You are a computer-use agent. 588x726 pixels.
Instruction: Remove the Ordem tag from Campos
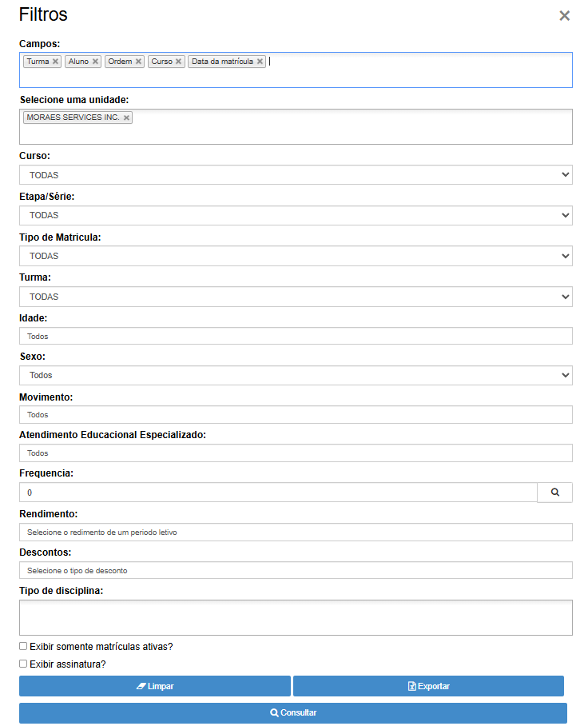pos(138,62)
